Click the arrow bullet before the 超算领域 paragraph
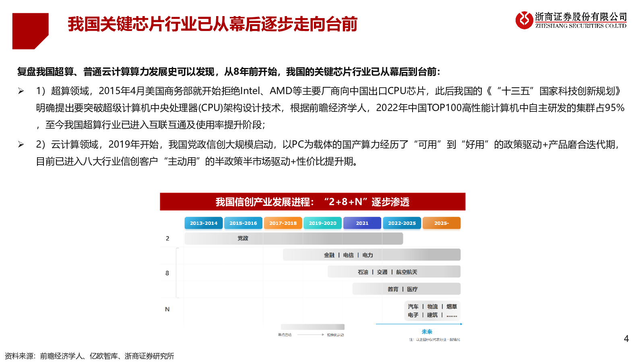Screen dimensions: 644x362 click(21, 91)
